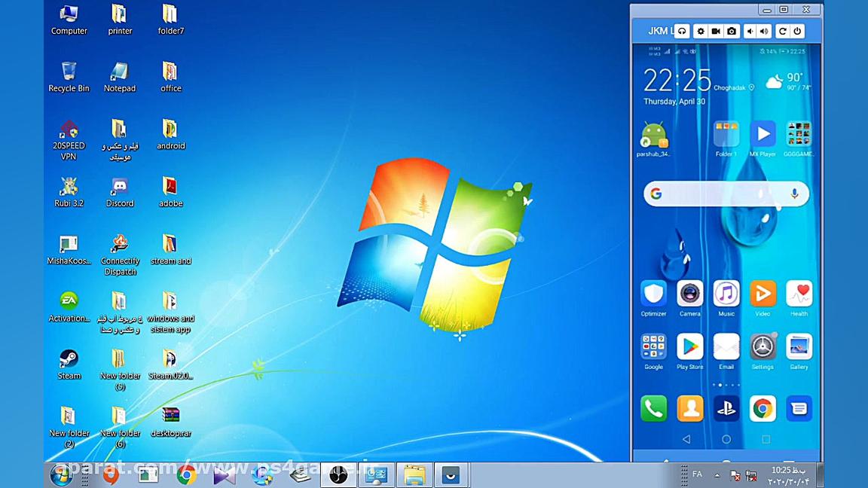Select the Steam desktop shortcut
The height and width of the screenshot is (488, 868).
[69, 364]
